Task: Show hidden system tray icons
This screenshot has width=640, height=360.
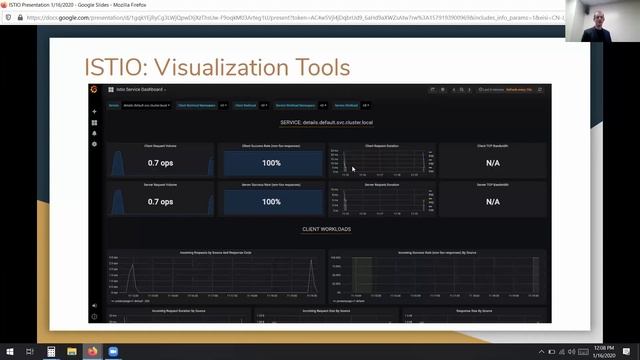Action: click(541, 352)
